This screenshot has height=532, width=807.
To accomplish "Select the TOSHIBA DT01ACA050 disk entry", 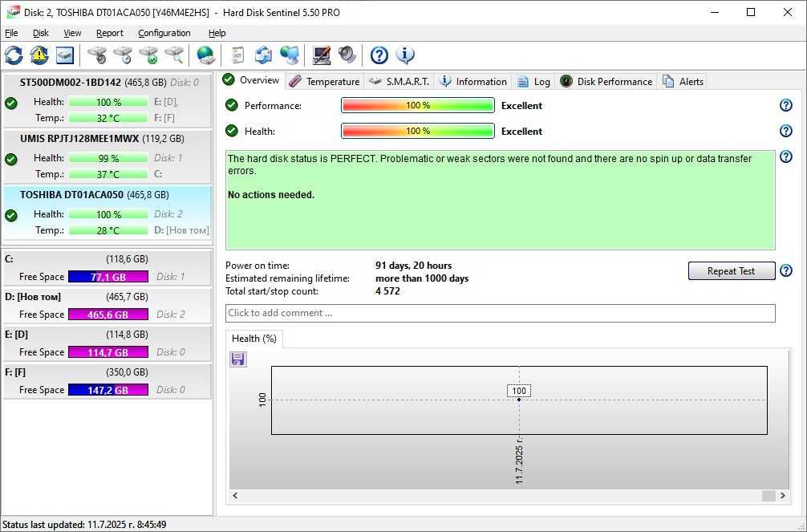I will tap(107, 212).
